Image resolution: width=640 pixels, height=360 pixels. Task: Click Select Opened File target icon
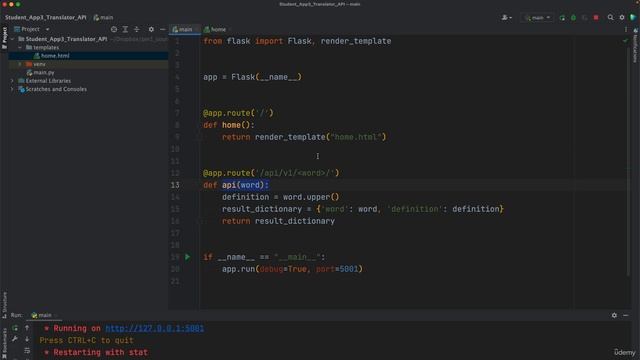point(114,29)
